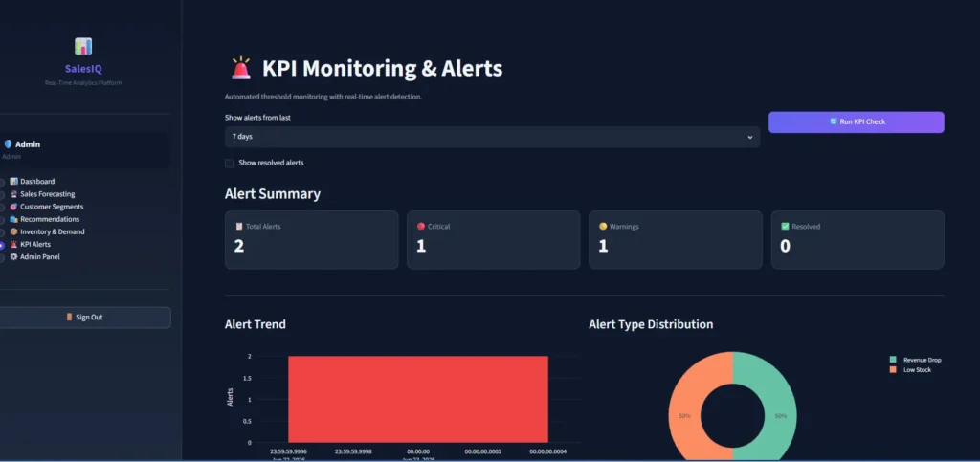This screenshot has height=462, width=980.
Task: Click the orange Low Stock legend swatch
Action: pyautogui.click(x=893, y=370)
